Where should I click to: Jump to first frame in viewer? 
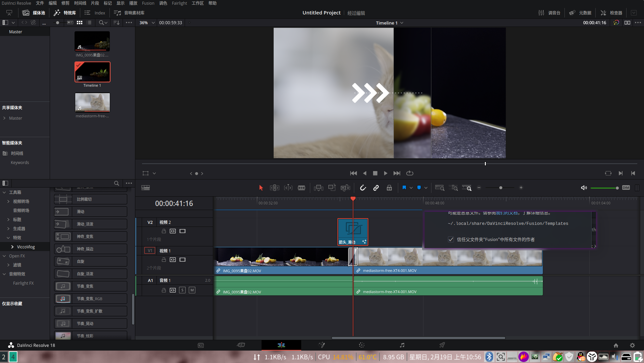[353, 173]
